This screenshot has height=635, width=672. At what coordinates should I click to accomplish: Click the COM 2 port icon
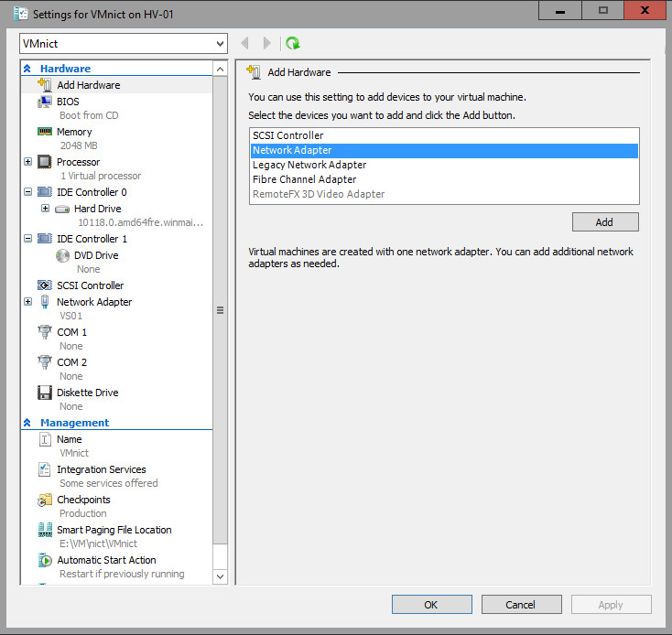45,362
